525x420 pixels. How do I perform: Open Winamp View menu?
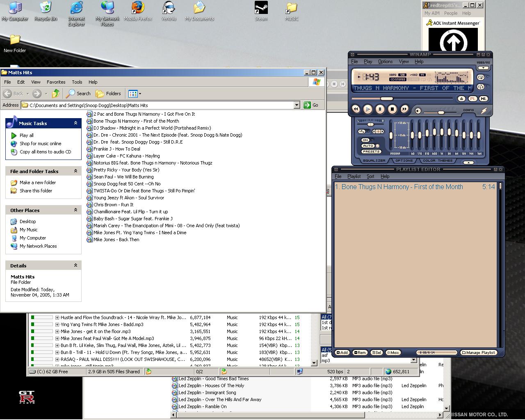point(404,62)
